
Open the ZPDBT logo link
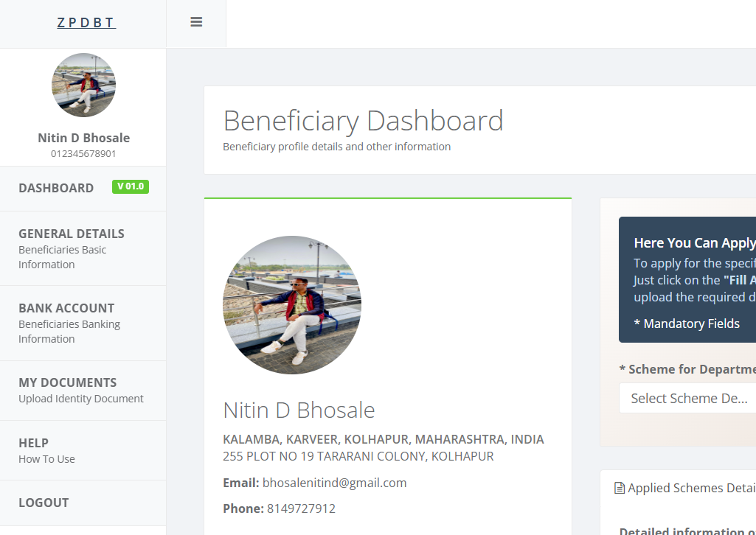(x=86, y=23)
